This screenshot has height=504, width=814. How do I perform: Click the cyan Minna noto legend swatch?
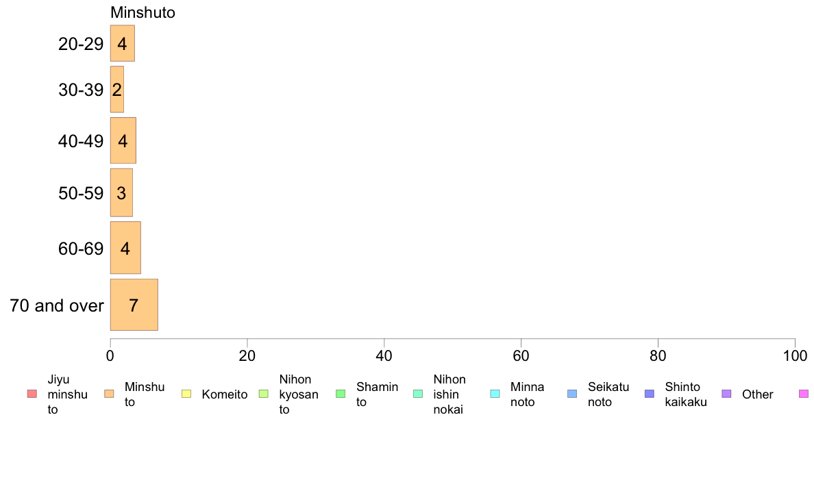tap(495, 394)
